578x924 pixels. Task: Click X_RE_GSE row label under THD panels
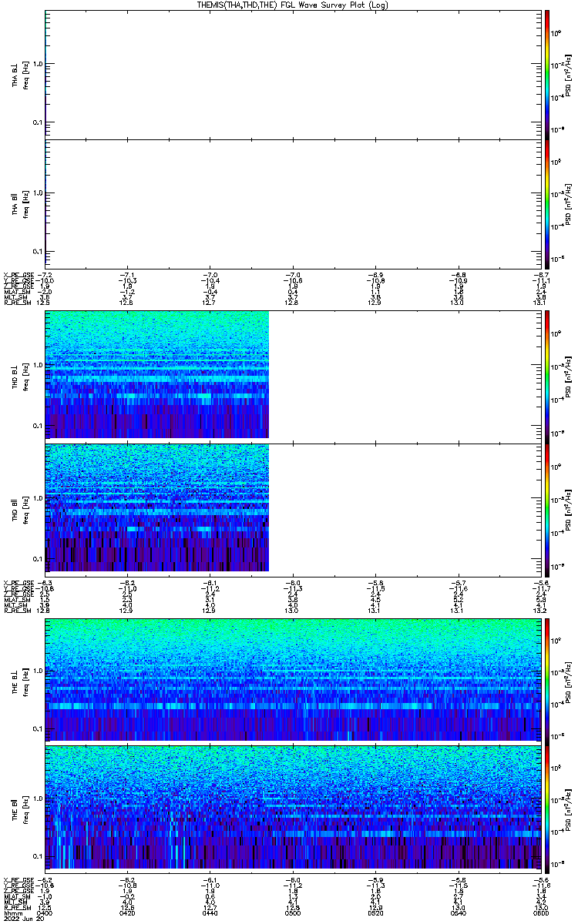click(x=18, y=582)
